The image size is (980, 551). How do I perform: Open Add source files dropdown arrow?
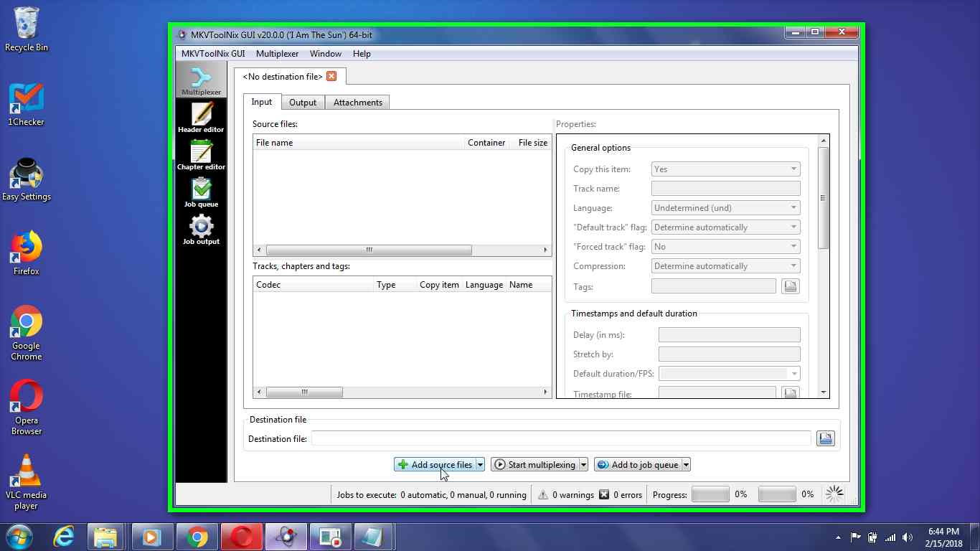point(480,465)
